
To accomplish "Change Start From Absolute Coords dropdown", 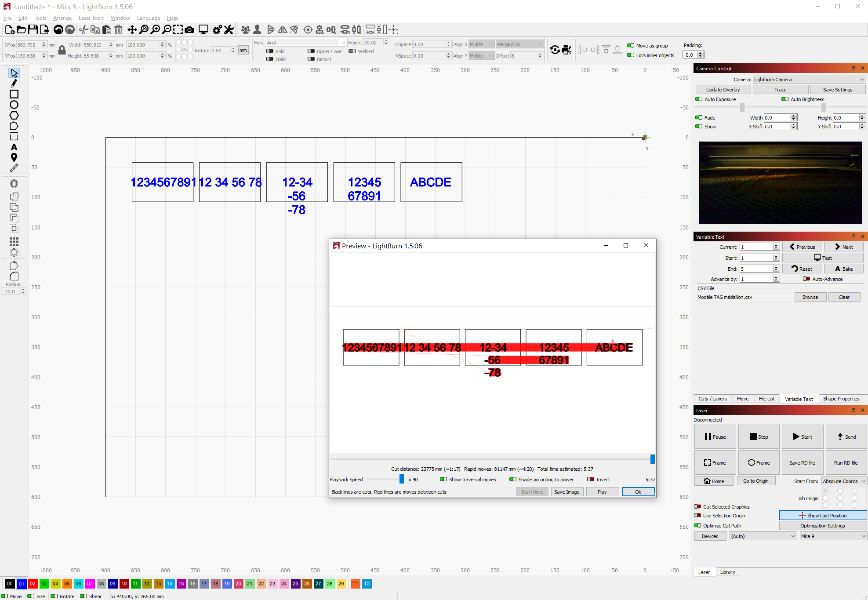I will pyautogui.click(x=843, y=481).
